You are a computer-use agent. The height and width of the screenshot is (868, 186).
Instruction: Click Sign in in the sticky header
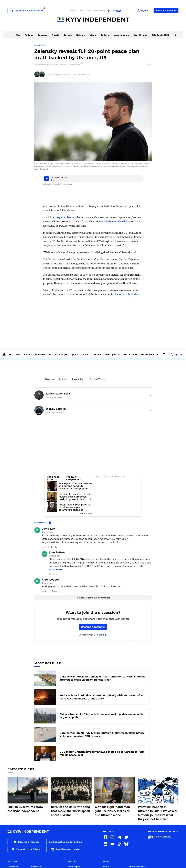point(176,354)
